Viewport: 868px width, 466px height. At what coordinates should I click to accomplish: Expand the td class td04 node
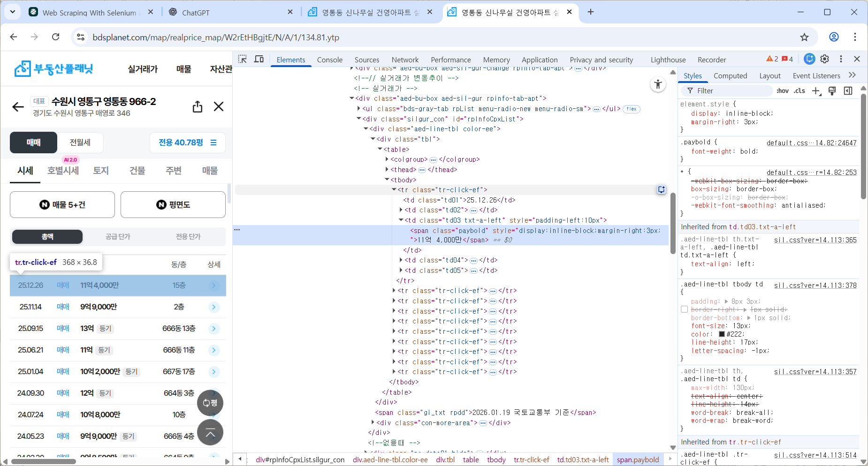(x=401, y=260)
